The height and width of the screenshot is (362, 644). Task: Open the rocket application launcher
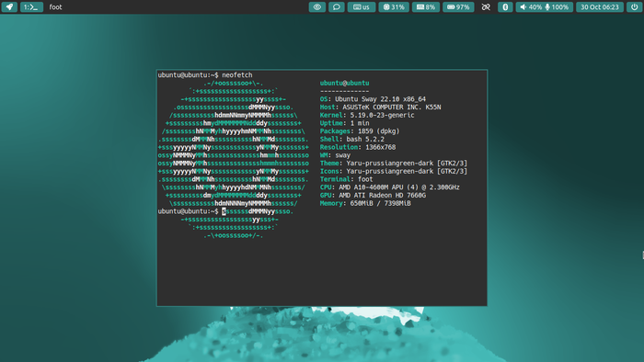(9, 7)
